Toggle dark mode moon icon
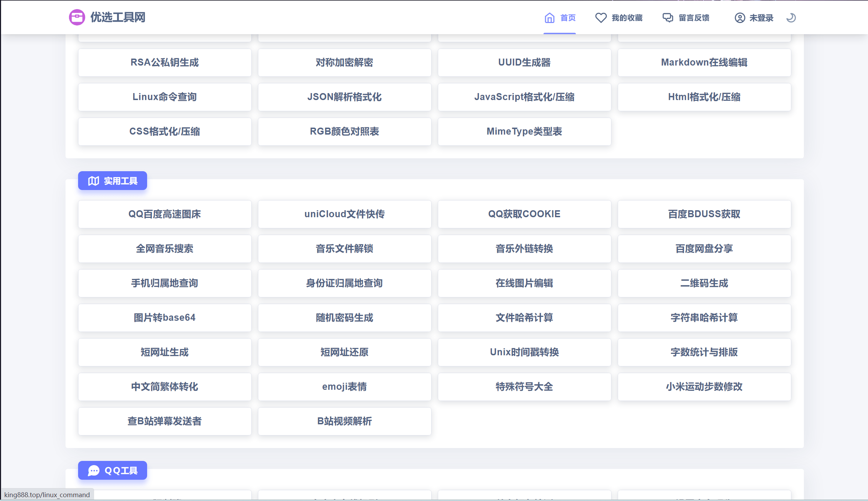 tap(791, 17)
